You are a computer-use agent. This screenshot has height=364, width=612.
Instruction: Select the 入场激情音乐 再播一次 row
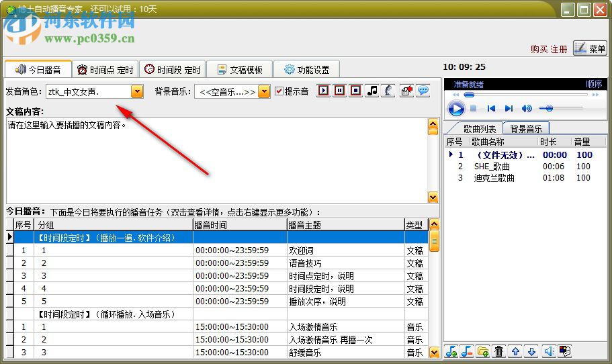[x=221, y=339]
